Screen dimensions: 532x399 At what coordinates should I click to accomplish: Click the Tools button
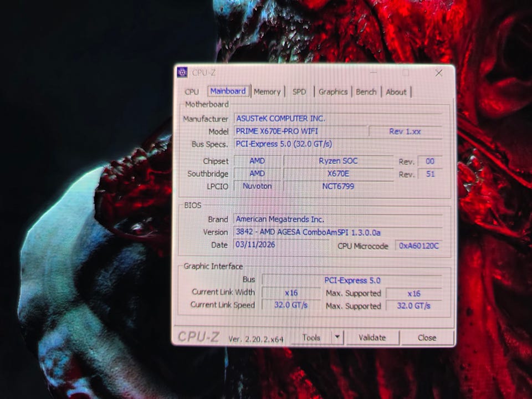point(311,337)
